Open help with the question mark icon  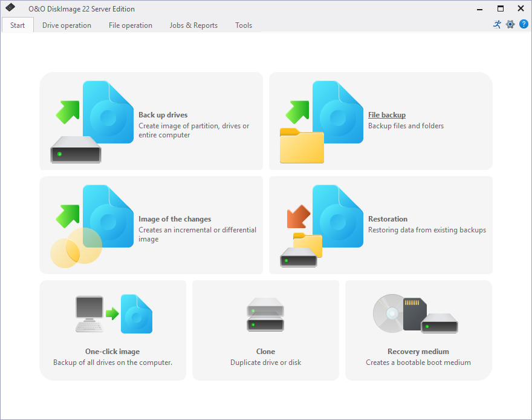524,25
